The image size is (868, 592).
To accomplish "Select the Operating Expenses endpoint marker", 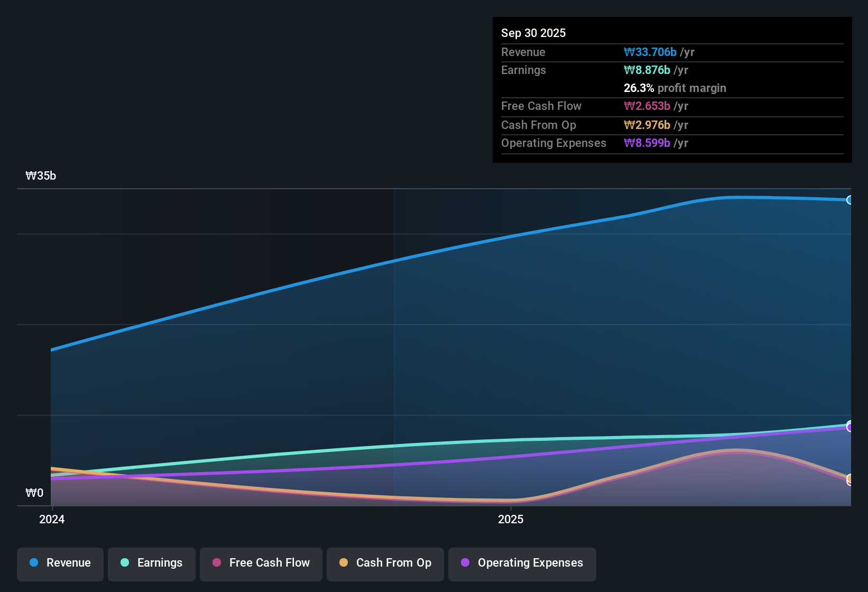I will (x=849, y=427).
